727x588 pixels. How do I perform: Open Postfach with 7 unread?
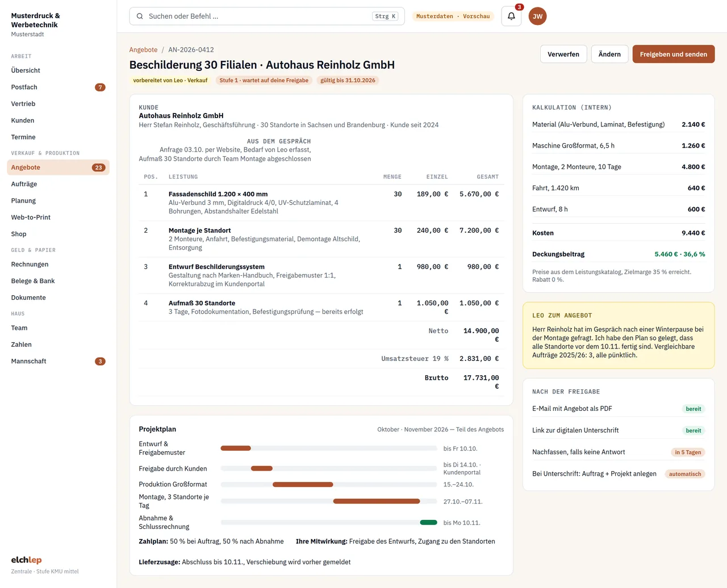click(58, 87)
